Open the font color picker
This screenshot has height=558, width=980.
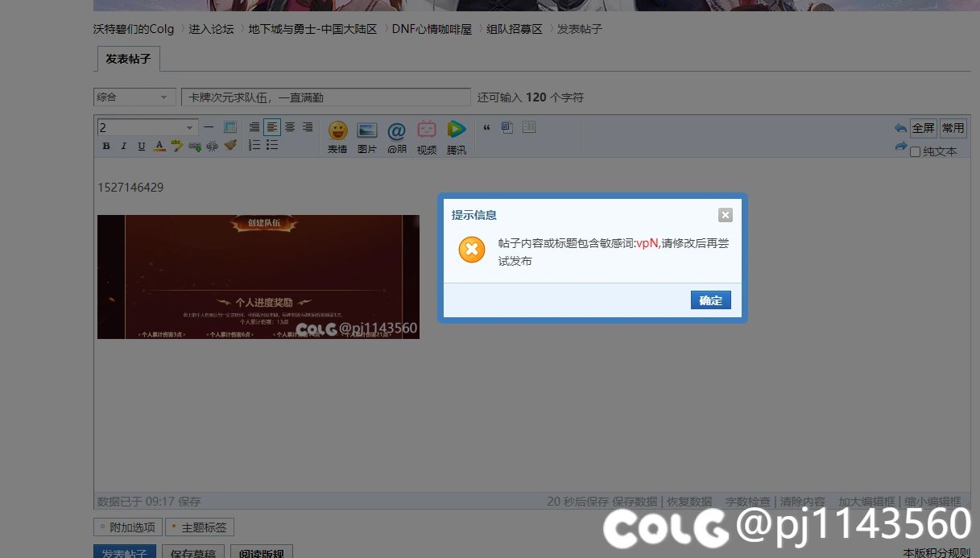159,146
